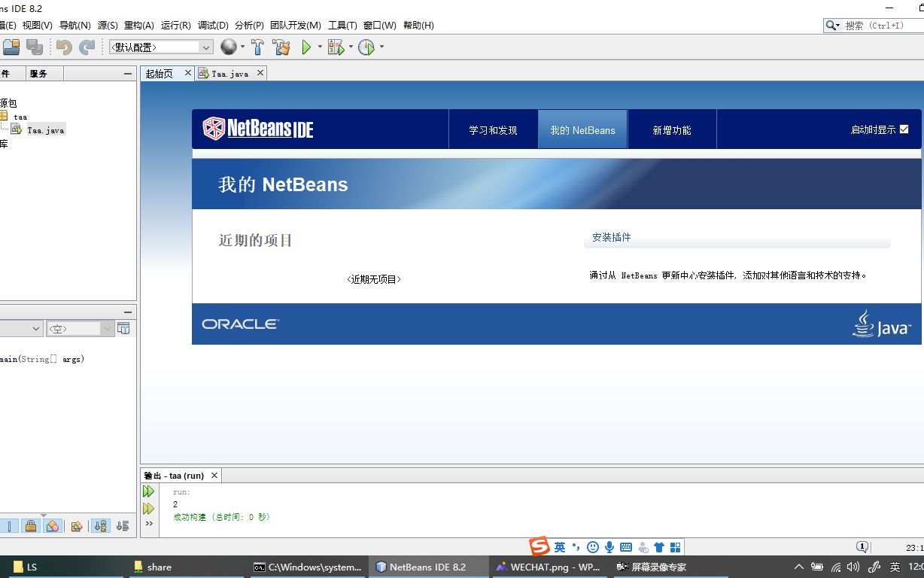Expand profile project dropdown arrow
The image size is (924, 578).
coord(381,47)
